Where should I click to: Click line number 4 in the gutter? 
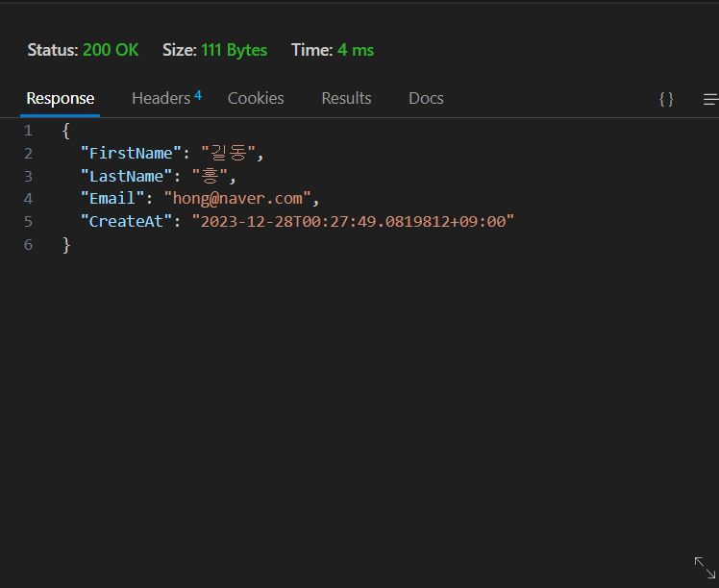coord(28,199)
